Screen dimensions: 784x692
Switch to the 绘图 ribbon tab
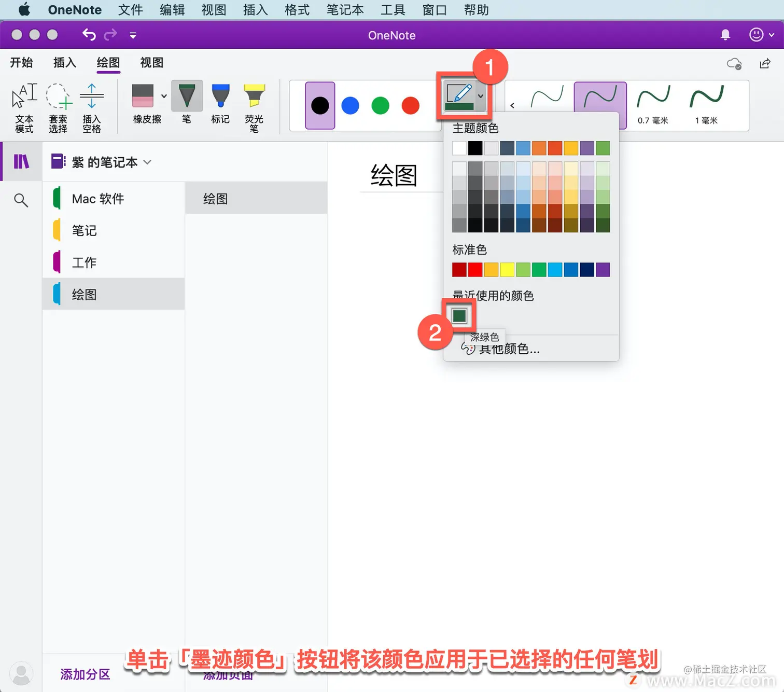point(108,63)
